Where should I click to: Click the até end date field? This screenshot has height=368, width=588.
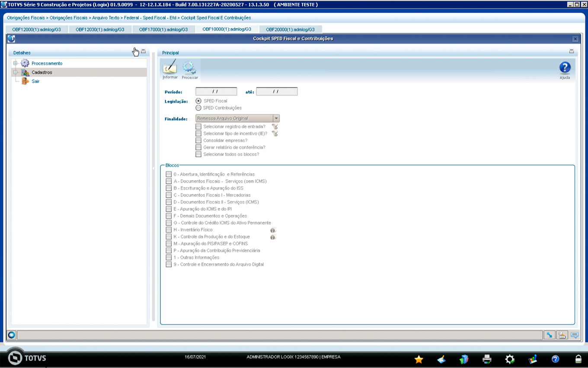point(277,91)
